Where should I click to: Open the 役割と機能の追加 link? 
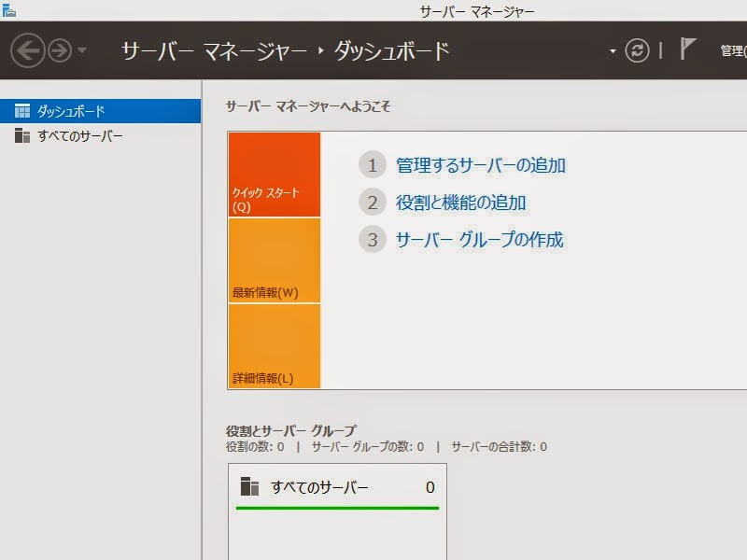(x=460, y=203)
